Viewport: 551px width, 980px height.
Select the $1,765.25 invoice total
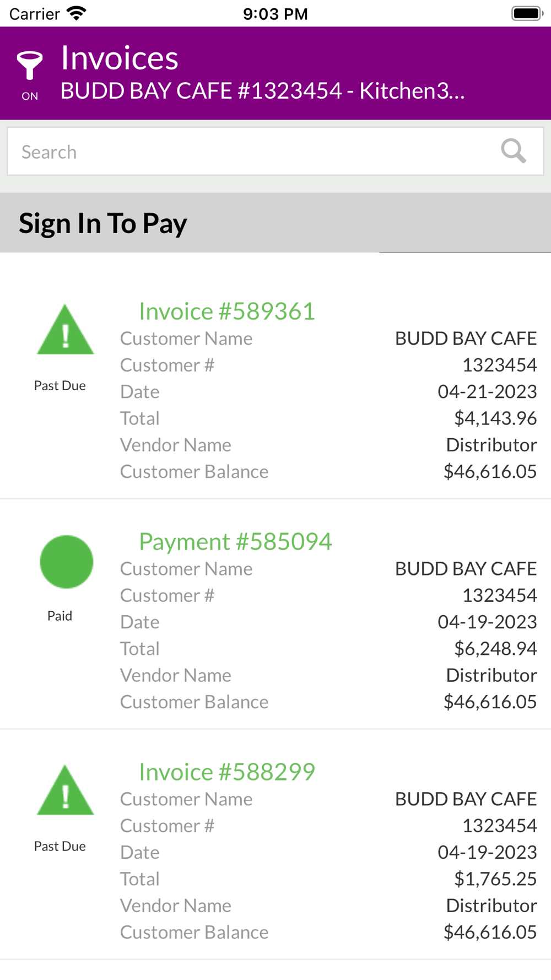tap(495, 879)
